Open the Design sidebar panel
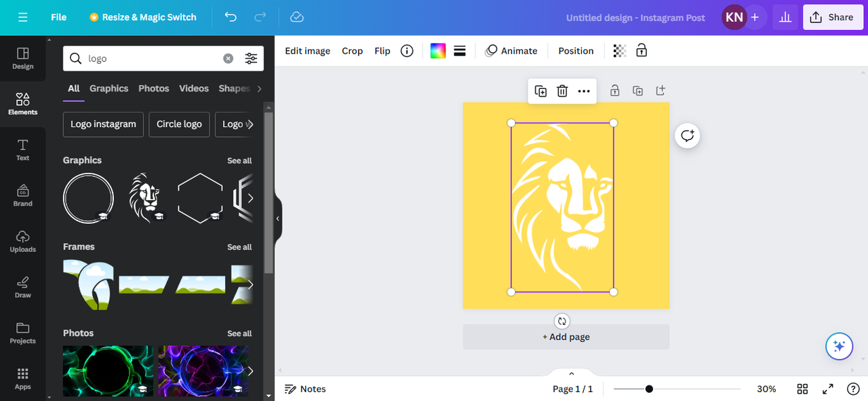The height and width of the screenshot is (401, 868). click(x=22, y=58)
